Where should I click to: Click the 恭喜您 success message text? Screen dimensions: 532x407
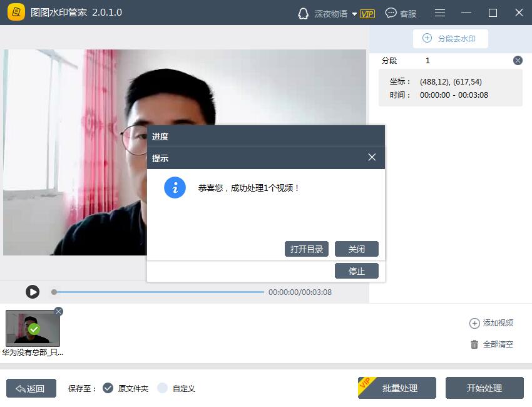[248, 188]
